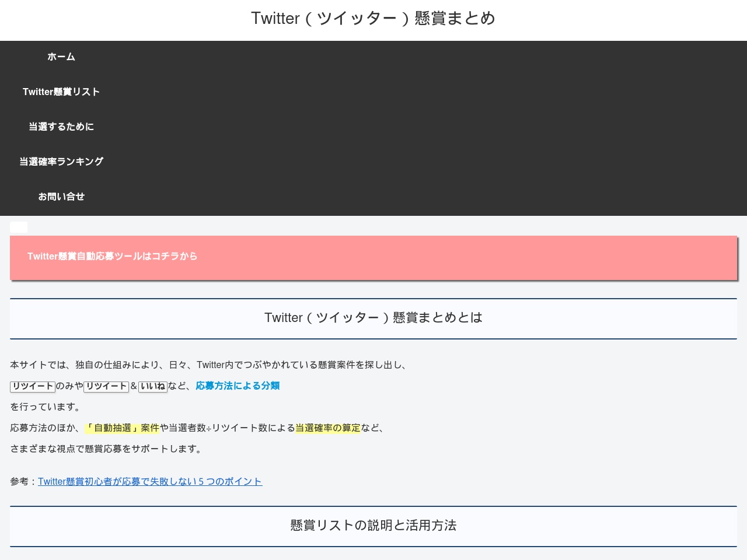Click the リツイート key label before ＆
The height and width of the screenshot is (560, 747).
tap(106, 386)
